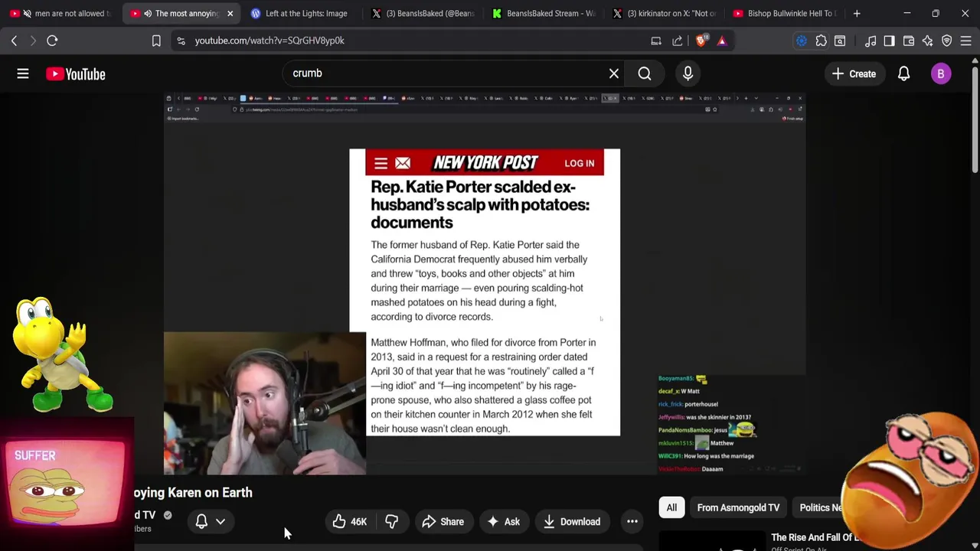Viewport: 980px width, 551px height.
Task: Bookmark this page with the bookmark icon
Action: point(156,41)
